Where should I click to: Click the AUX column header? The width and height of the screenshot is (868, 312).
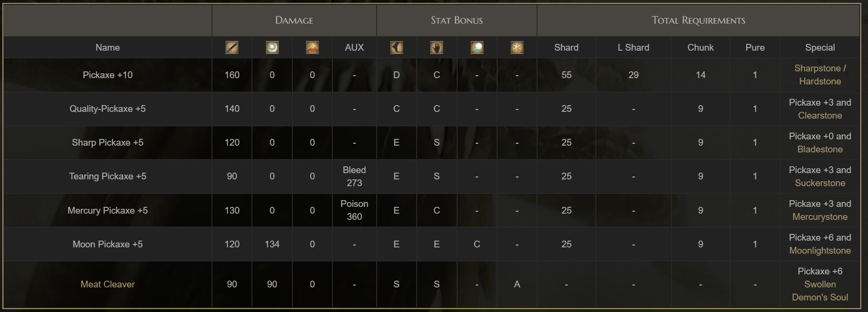[354, 48]
